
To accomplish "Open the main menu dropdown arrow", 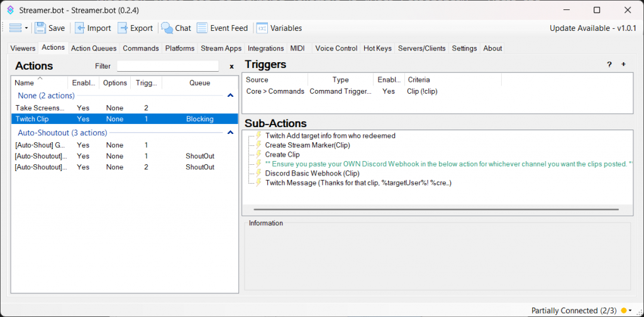I will [26, 28].
